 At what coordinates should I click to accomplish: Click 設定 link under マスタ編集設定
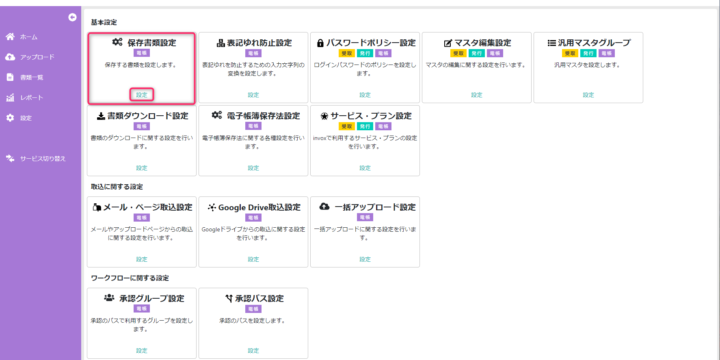(x=477, y=95)
